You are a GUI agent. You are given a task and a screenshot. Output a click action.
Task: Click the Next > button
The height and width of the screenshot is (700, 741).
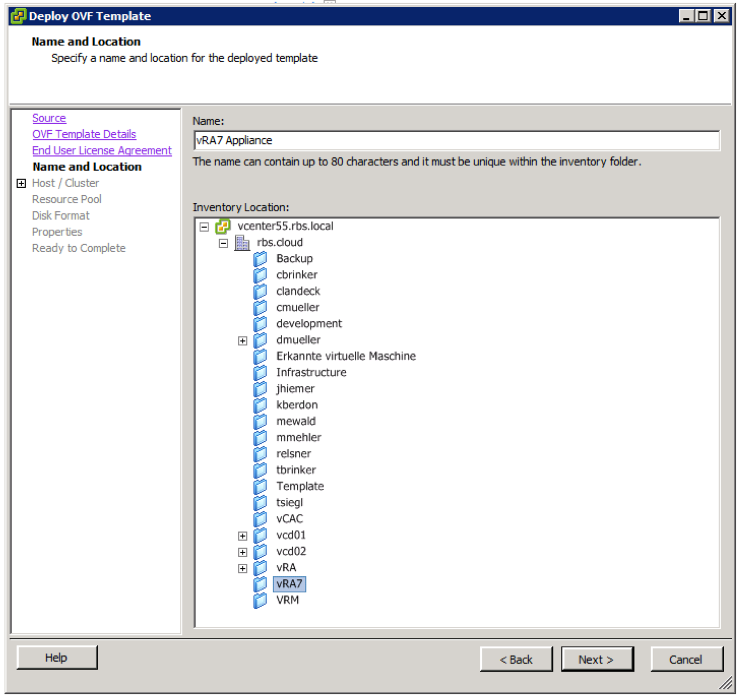point(597,660)
